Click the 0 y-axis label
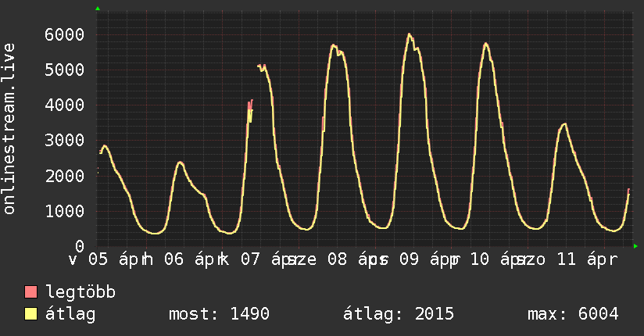644x336 pixels. tap(80, 246)
